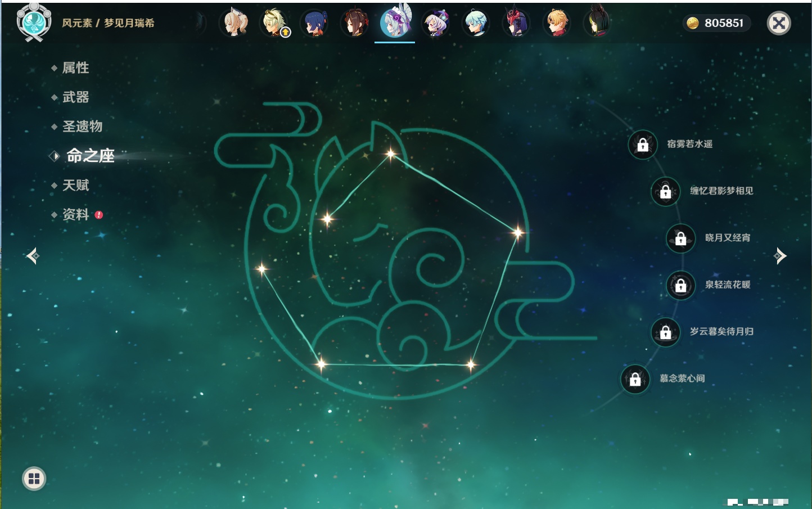Switch to the dark-blue-haired character portrait
812x509 pixels.
coord(315,23)
